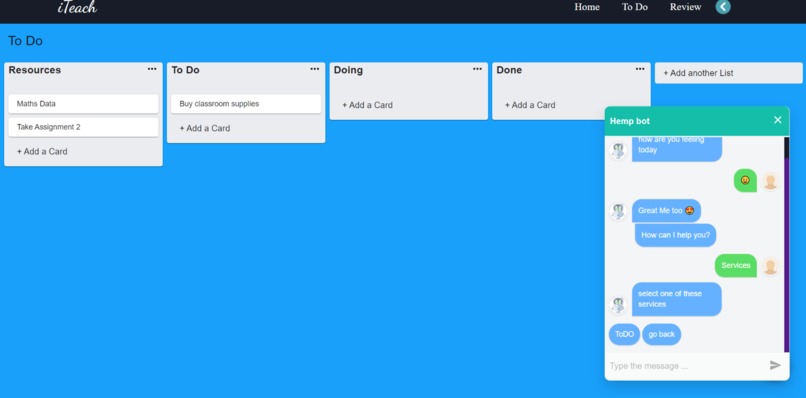This screenshot has height=398, width=806.
Task: Open Doing list options menu
Action: (x=478, y=69)
